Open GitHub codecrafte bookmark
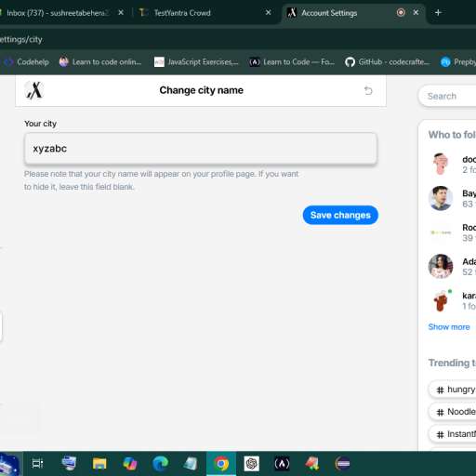This screenshot has height=476, width=476. tap(388, 62)
